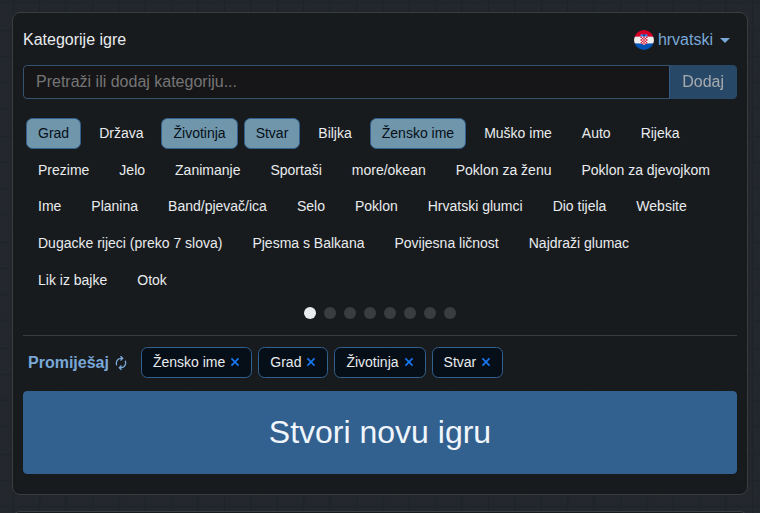760x513 pixels.
Task: Remove Stvar chip via its x icon
Action: coord(486,362)
